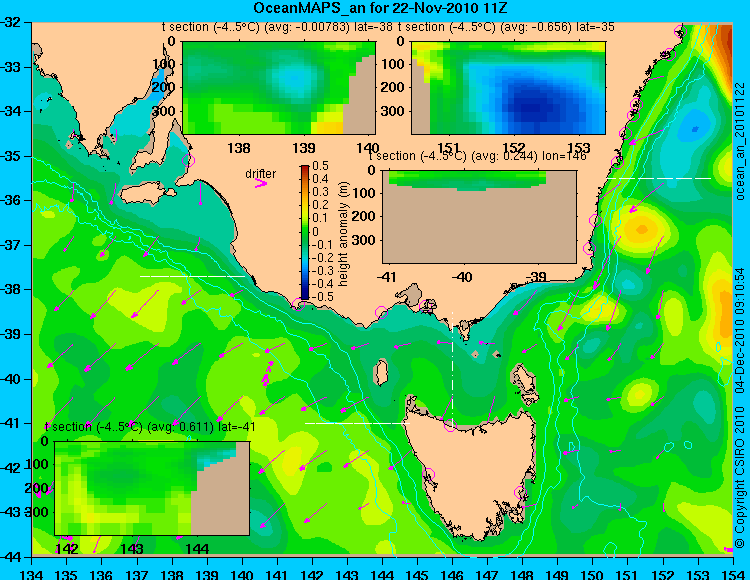Screen dimensions: 750x580
Task: Click the 139 axis label on the lat=-38 inset
Action: (x=304, y=148)
